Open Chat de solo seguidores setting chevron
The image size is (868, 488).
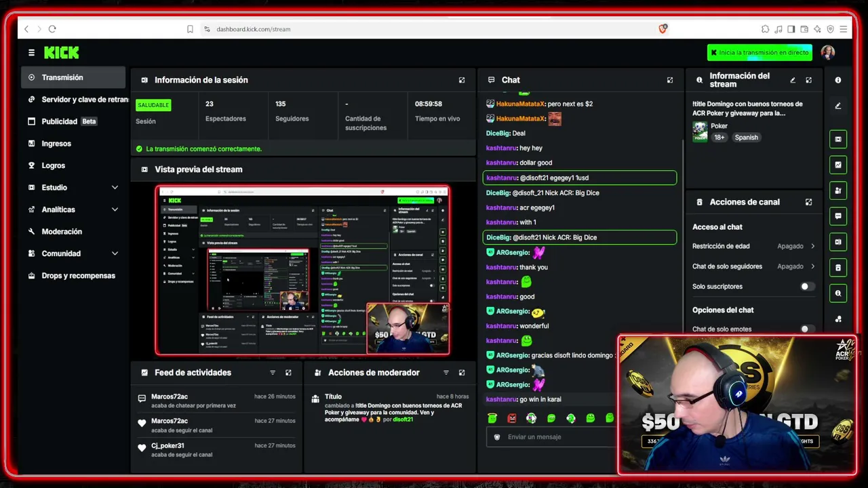click(x=812, y=266)
